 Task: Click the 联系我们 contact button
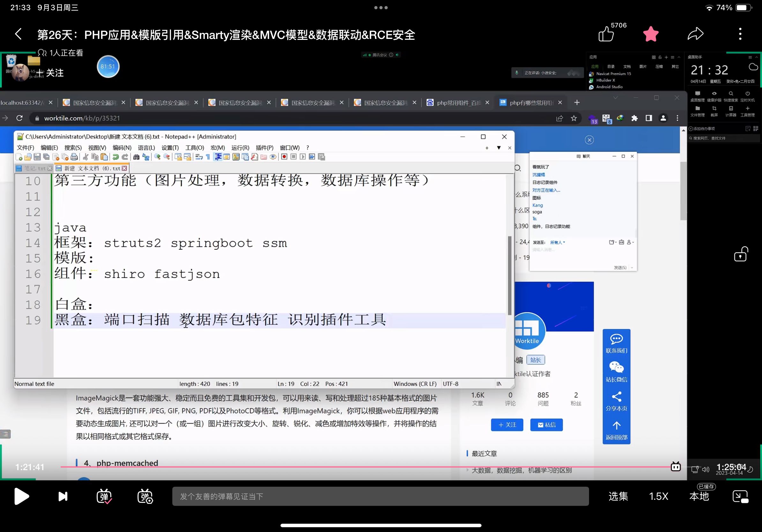click(616, 344)
